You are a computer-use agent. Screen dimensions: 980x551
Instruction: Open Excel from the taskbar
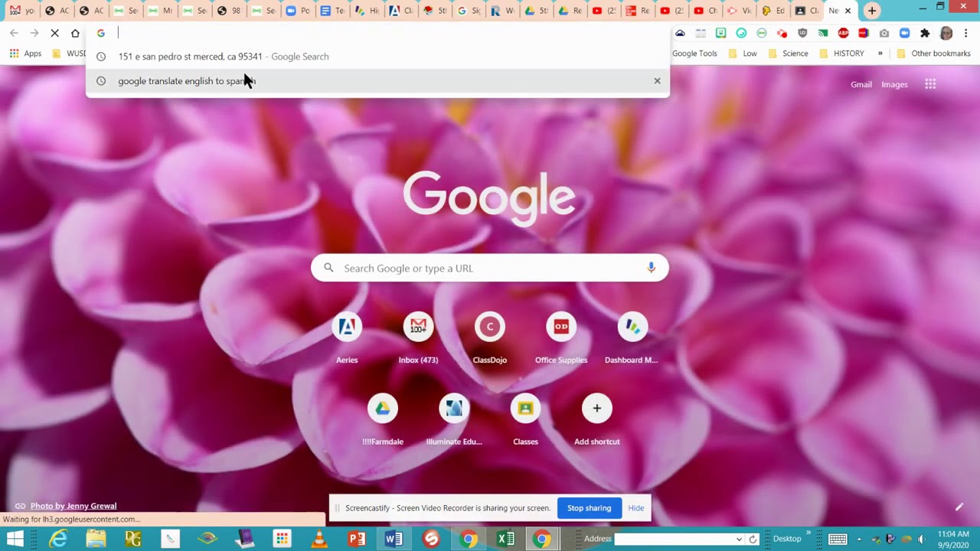click(506, 539)
